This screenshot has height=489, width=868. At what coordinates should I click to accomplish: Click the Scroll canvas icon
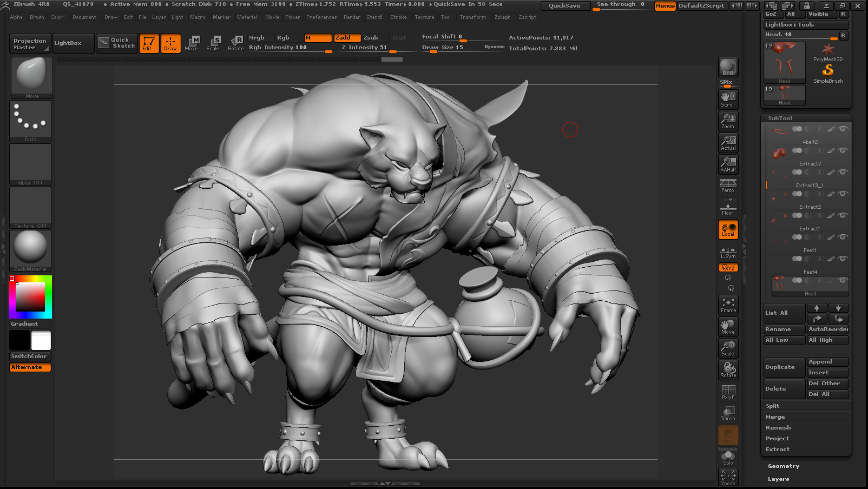[728, 99]
